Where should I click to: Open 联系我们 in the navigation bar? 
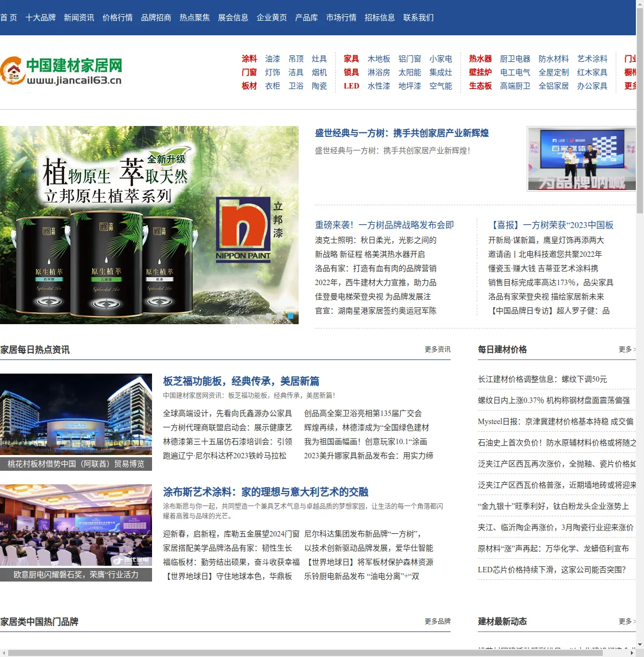pos(419,17)
